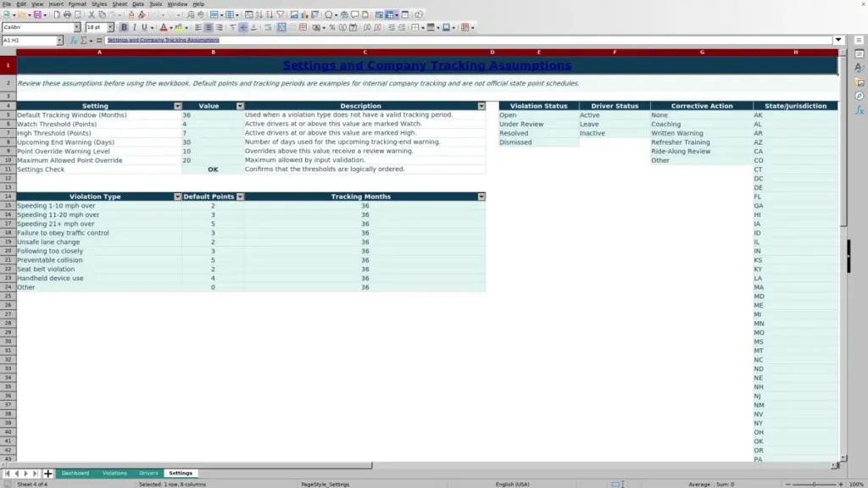Open the Sheet menu
This screenshot has width=868, height=488.
[x=120, y=4]
